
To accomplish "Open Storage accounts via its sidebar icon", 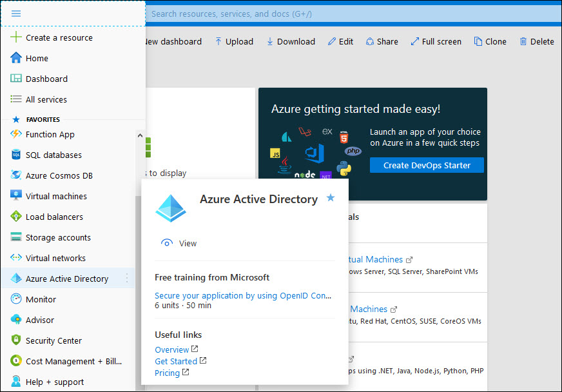I will tap(14, 237).
